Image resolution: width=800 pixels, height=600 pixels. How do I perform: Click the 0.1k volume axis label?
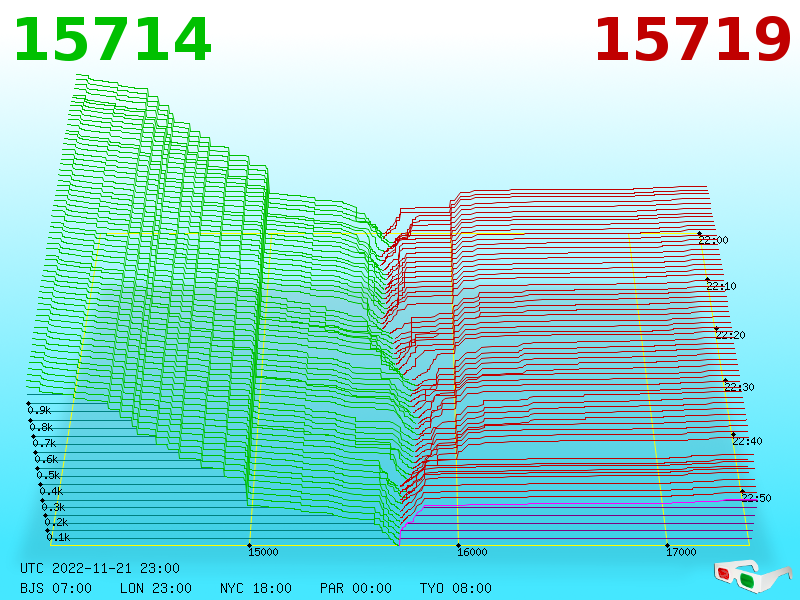pos(59,537)
